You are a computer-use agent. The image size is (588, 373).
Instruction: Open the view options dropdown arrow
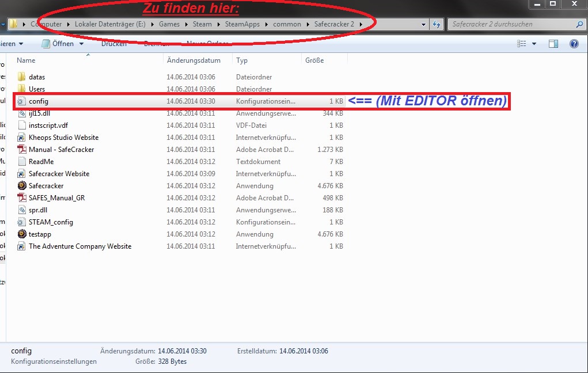534,44
